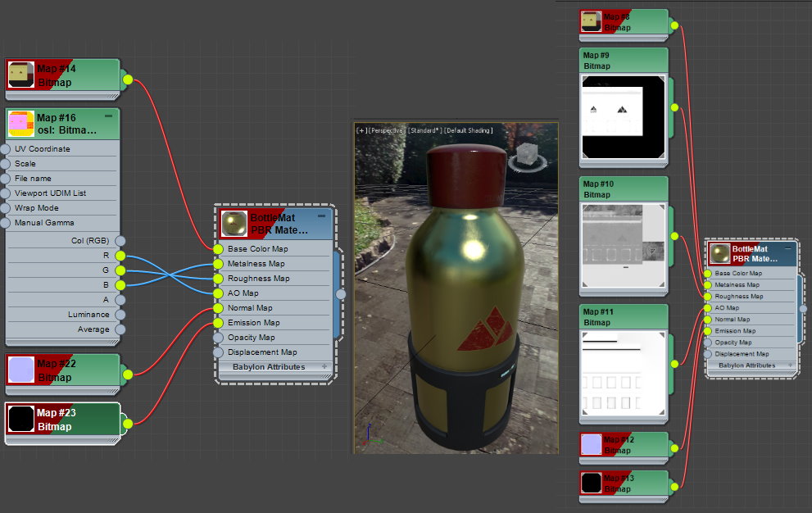Viewport: 812px width, 513px height.
Task: Click center node Roughness Map input socket
Action: (x=219, y=279)
